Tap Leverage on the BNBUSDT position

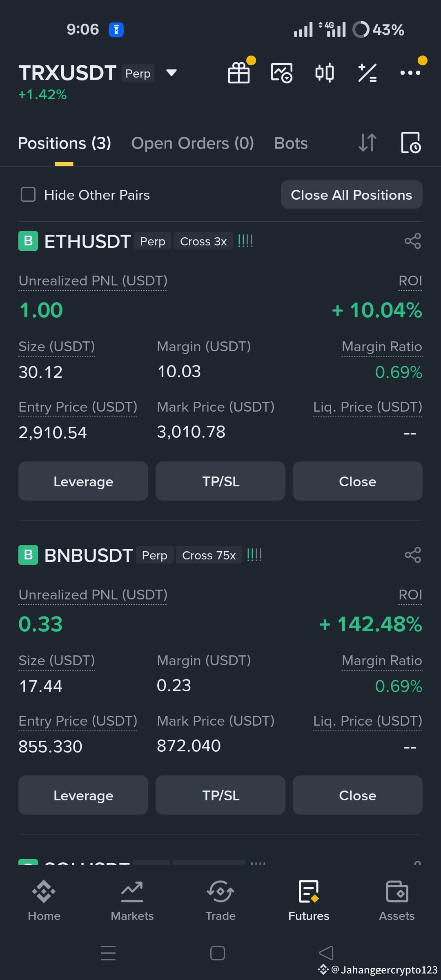pos(83,795)
